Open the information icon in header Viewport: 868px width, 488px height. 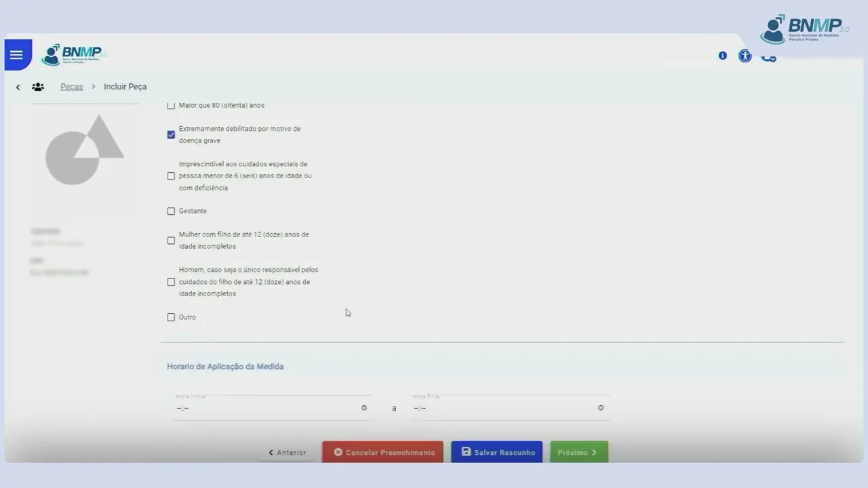click(x=723, y=56)
